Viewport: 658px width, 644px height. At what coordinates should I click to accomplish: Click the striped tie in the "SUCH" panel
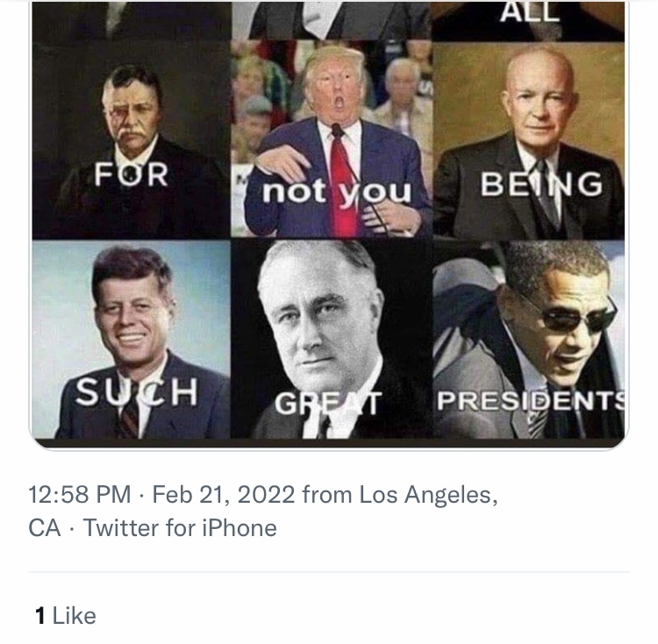tap(129, 421)
